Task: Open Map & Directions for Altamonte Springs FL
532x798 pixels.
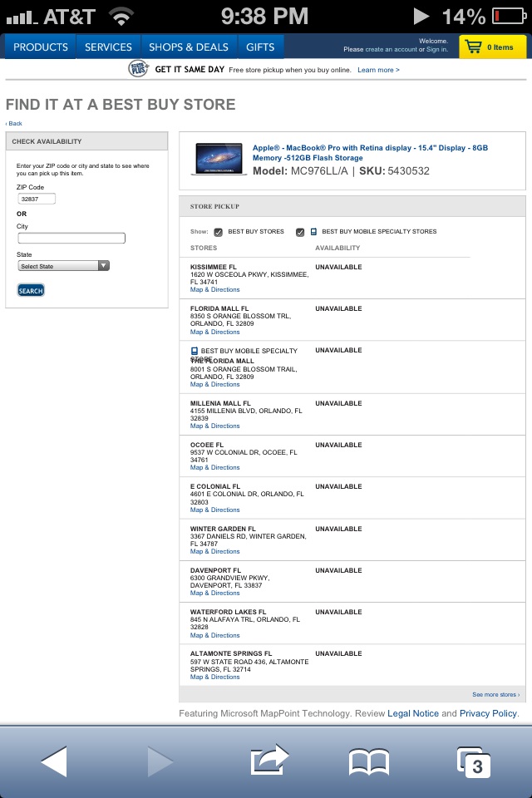Action: click(214, 677)
